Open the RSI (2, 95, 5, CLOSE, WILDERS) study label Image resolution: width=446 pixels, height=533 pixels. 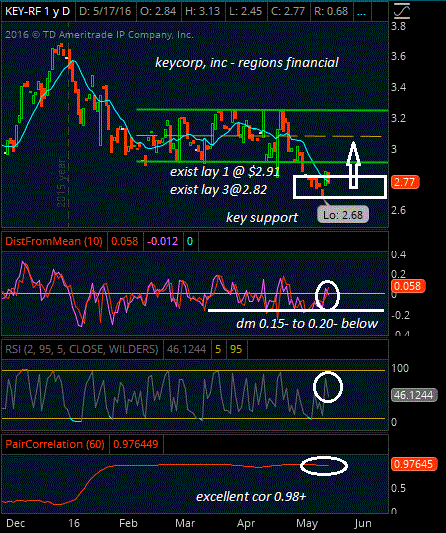[x=82, y=349]
